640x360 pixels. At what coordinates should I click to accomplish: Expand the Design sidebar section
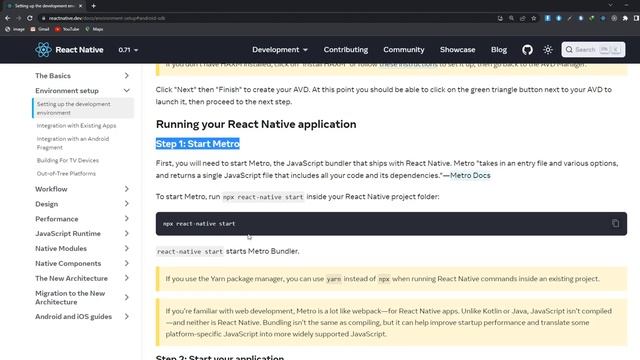82,204
